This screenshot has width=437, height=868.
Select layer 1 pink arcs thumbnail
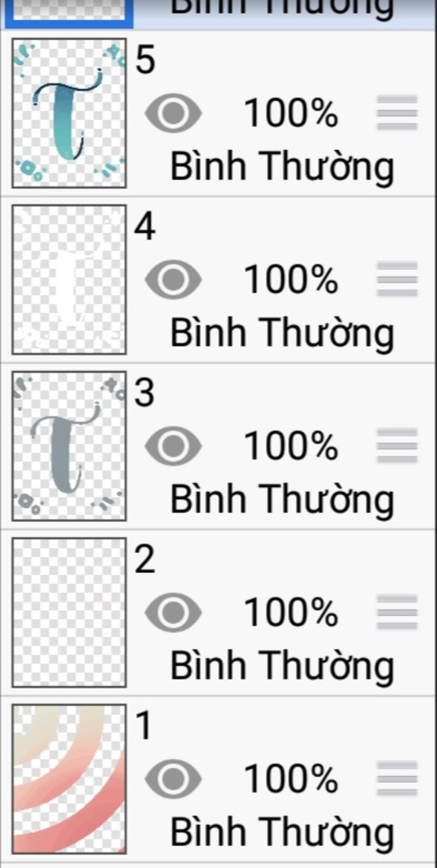point(69,779)
